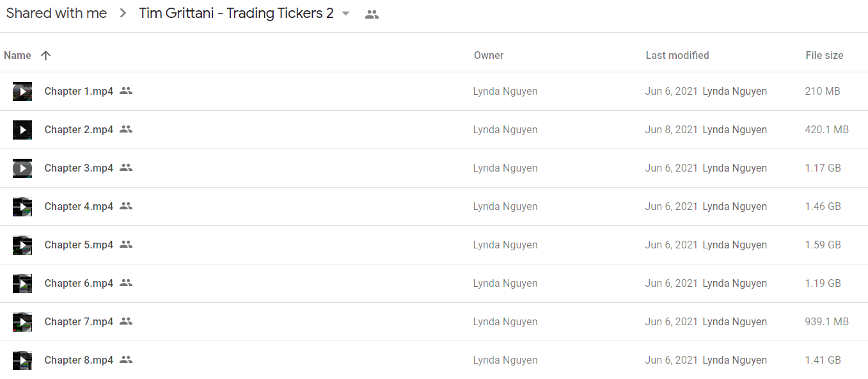Screen dimensions: 868x379
Task: Click the play icon thumbnail of Chapter 3.mp4
Action: click(22, 168)
